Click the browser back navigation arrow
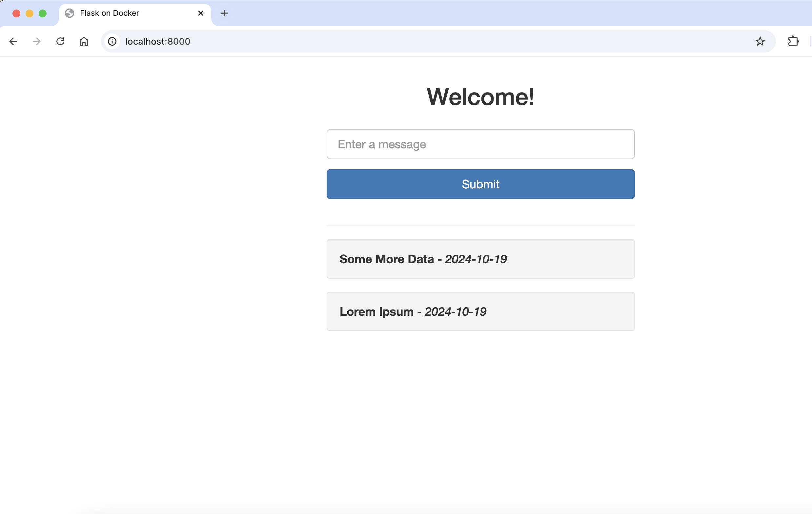The height and width of the screenshot is (514, 812). (x=13, y=41)
